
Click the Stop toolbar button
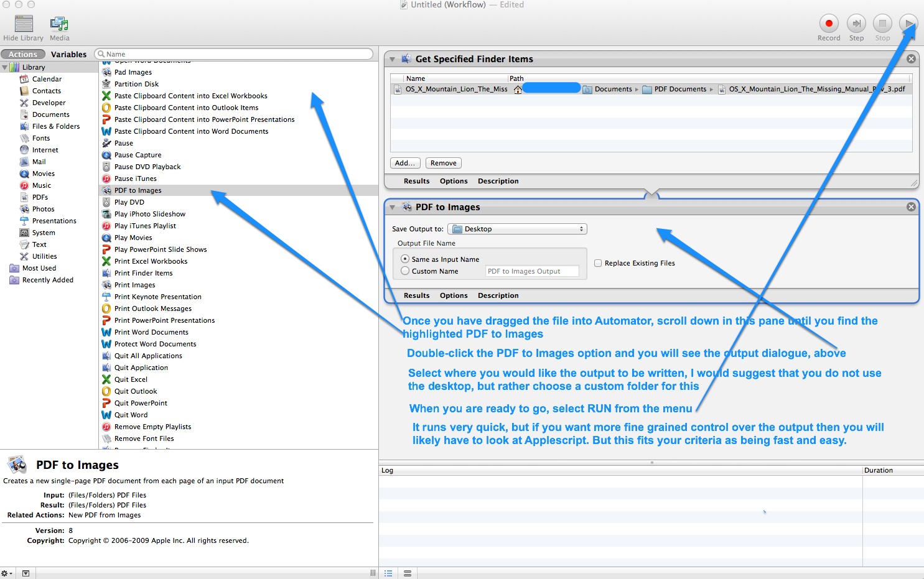tap(882, 24)
